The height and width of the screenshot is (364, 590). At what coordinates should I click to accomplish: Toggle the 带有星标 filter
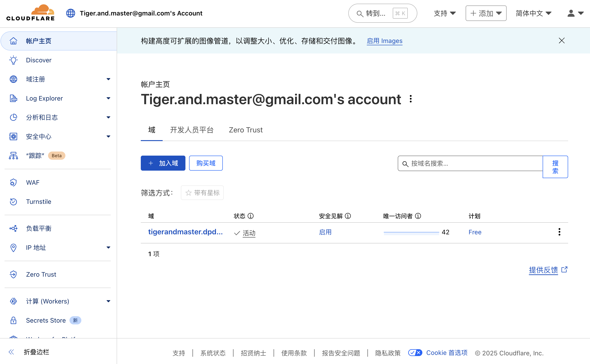202,193
